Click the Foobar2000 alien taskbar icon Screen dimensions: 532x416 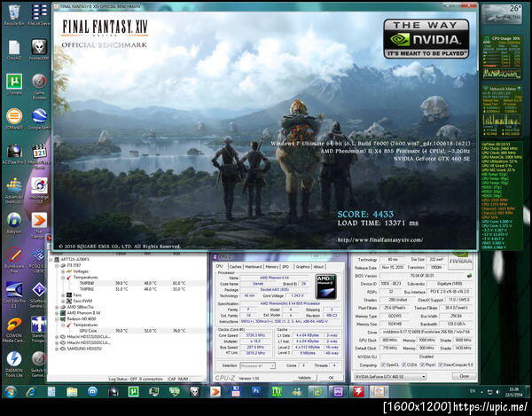[x=195, y=391]
